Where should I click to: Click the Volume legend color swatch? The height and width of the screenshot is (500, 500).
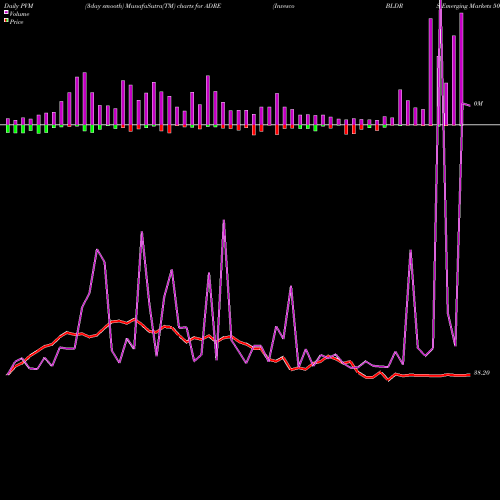click(x=6, y=13)
